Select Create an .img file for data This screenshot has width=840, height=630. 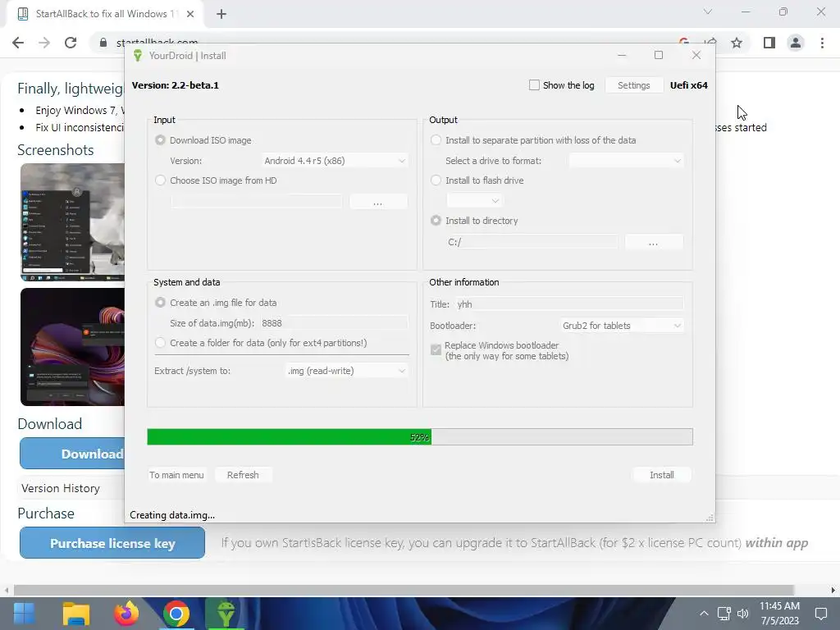(160, 303)
